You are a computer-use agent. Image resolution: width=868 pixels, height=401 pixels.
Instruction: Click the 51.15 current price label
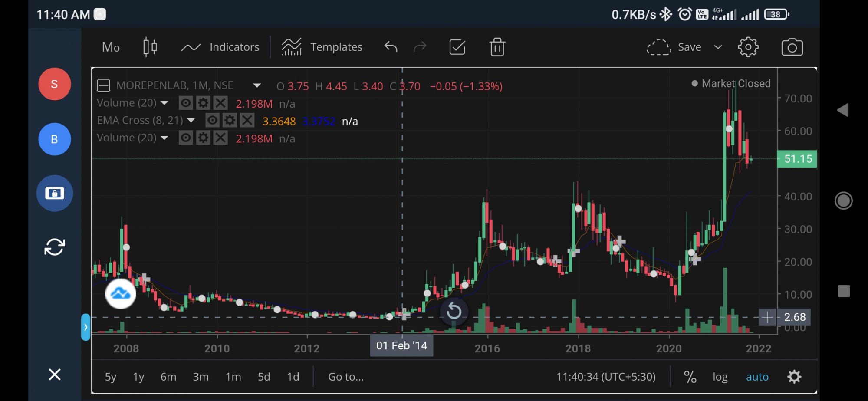click(797, 159)
